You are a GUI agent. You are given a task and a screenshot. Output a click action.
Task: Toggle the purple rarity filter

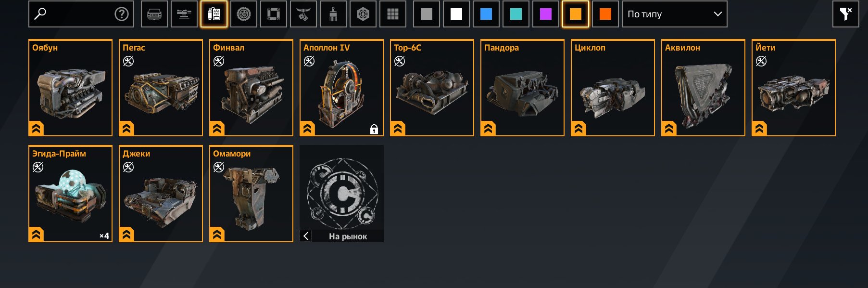pos(546,14)
